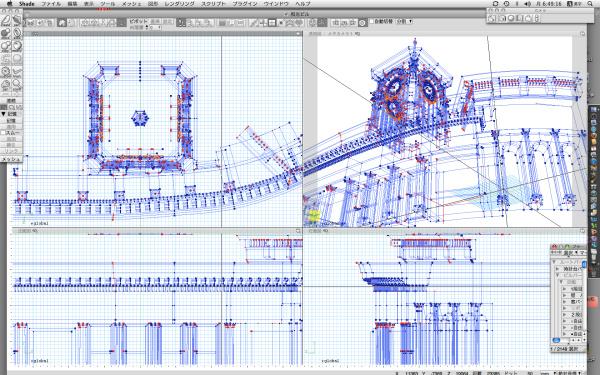Screen dimensions: 600x375
Task: Open the ウインドウ menu
Action: click(x=276, y=4)
